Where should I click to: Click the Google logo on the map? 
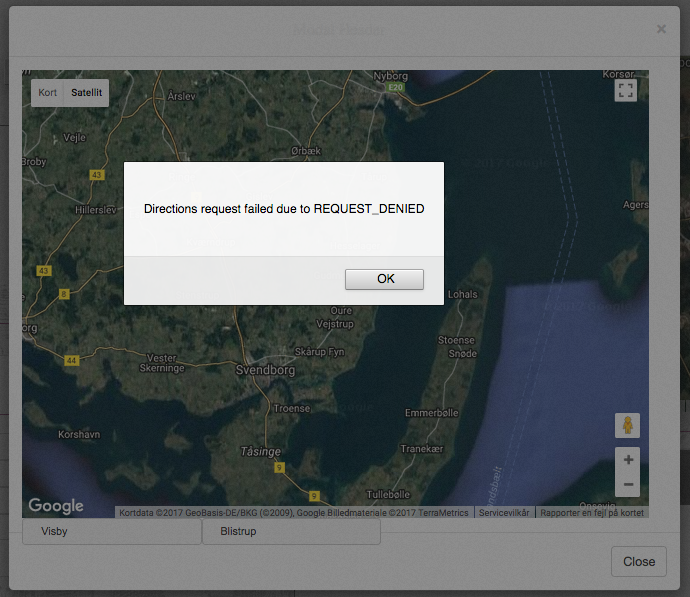tap(56, 506)
